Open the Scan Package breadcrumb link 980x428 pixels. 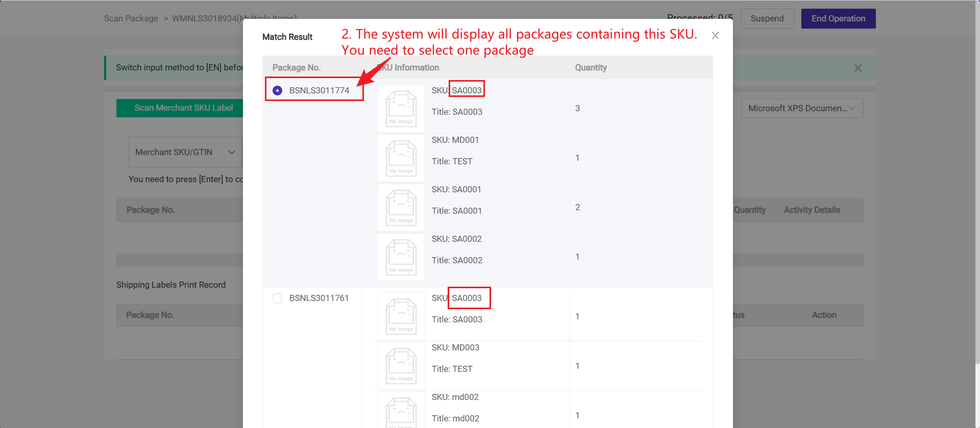(x=131, y=18)
